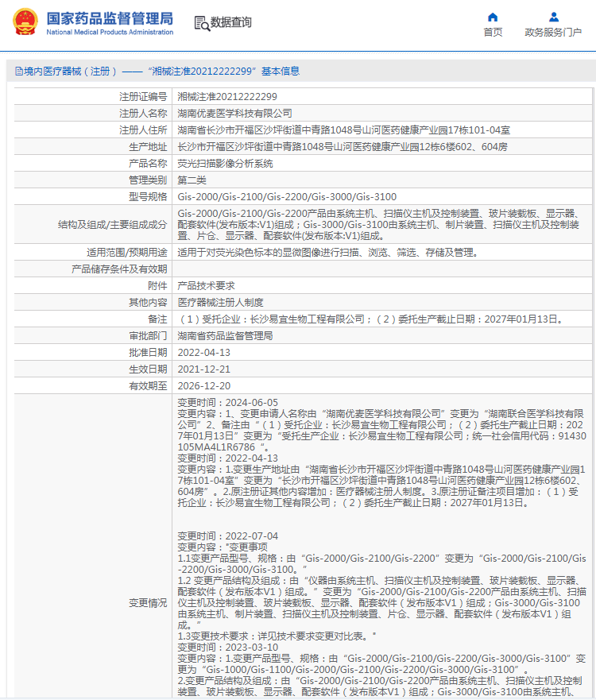Click the 备注 value mentioning 长沙易宜生物工程有限公司
This screenshot has height=700, width=596.
coord(371,319)
